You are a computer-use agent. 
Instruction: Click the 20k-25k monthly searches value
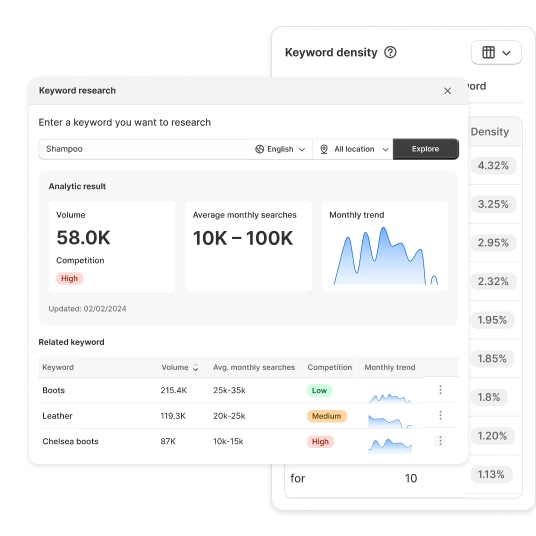pos(229,416)
